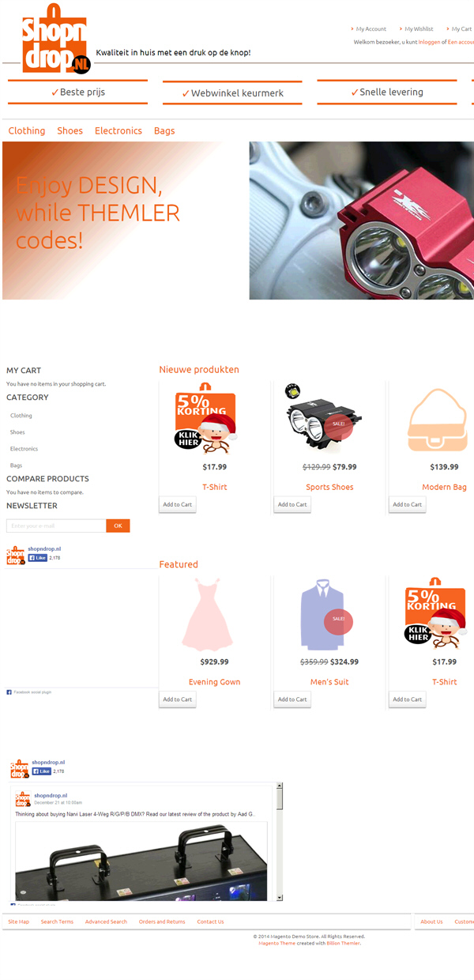Click the Facebook feed scrollbar up arrow
The image size is (474, 980).
tap(280, 787)
